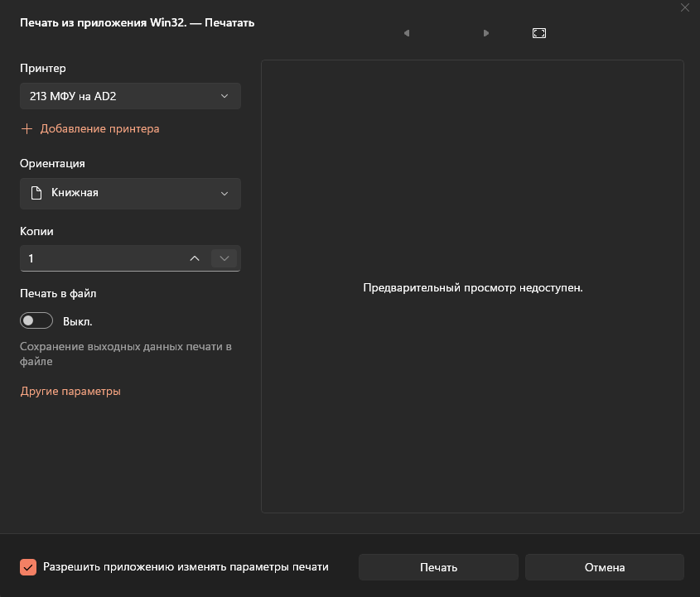This screenshot has width=700, height=597.
Task: Expand the Книжная orientation dropdown
Action: (130, 194)
